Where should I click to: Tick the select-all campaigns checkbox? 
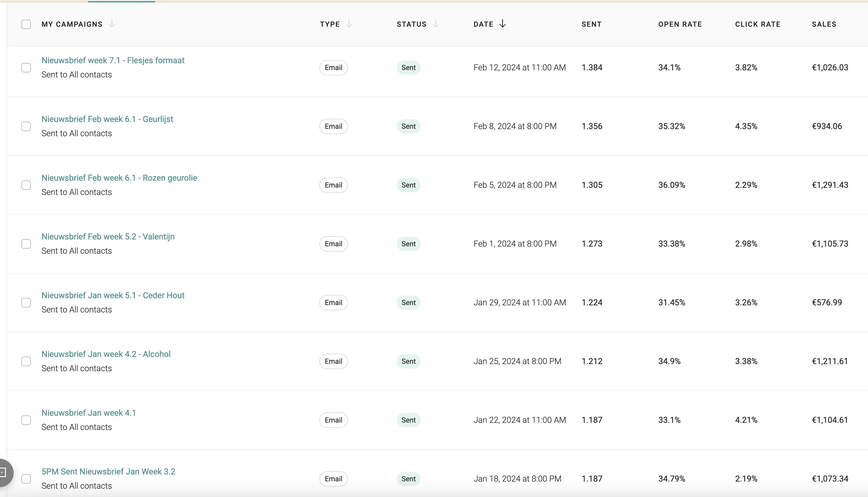26,24
